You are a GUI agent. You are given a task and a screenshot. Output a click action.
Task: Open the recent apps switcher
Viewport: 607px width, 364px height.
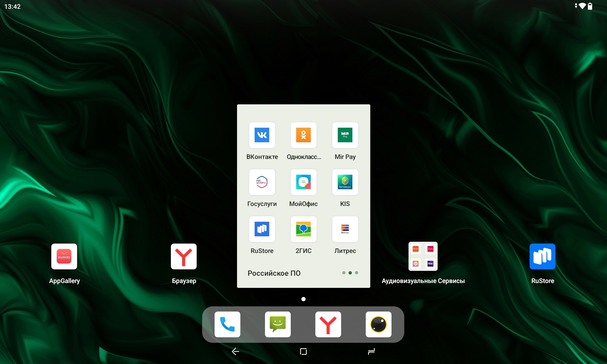click(371, 352)
